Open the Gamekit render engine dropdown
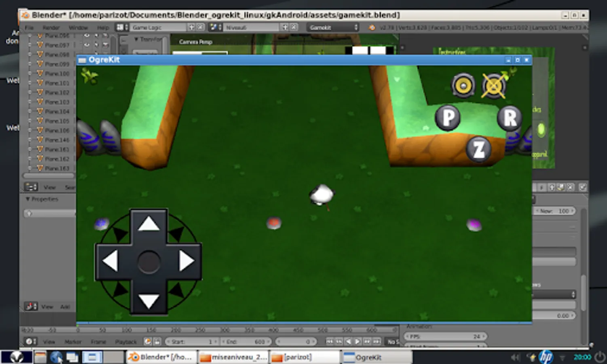The image size is (607, 364). [333, 27]
